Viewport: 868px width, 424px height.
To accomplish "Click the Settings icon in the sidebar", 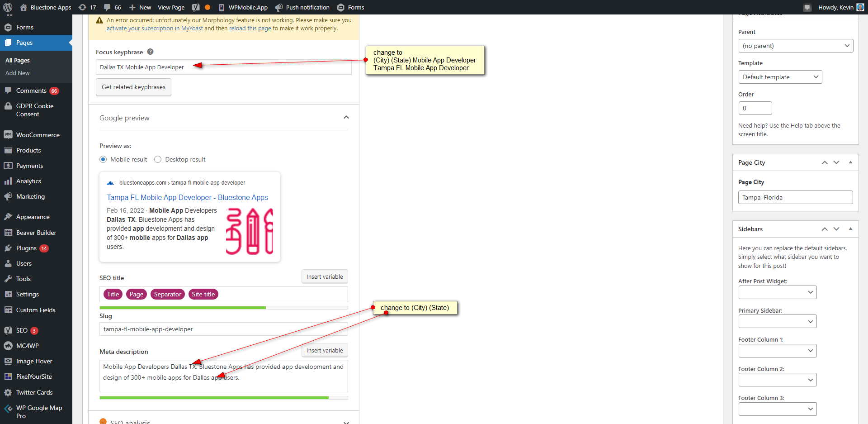I will coord(8,294).
